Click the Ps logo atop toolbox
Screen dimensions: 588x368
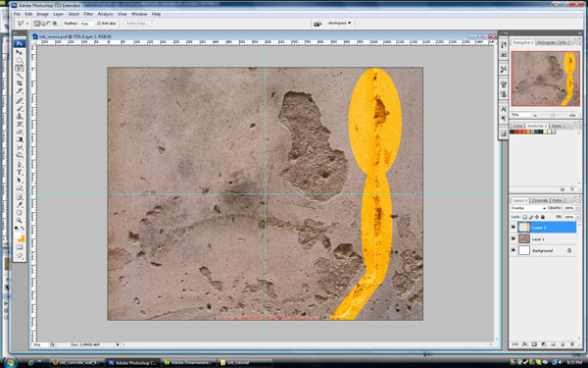click(x=20, y=43)
